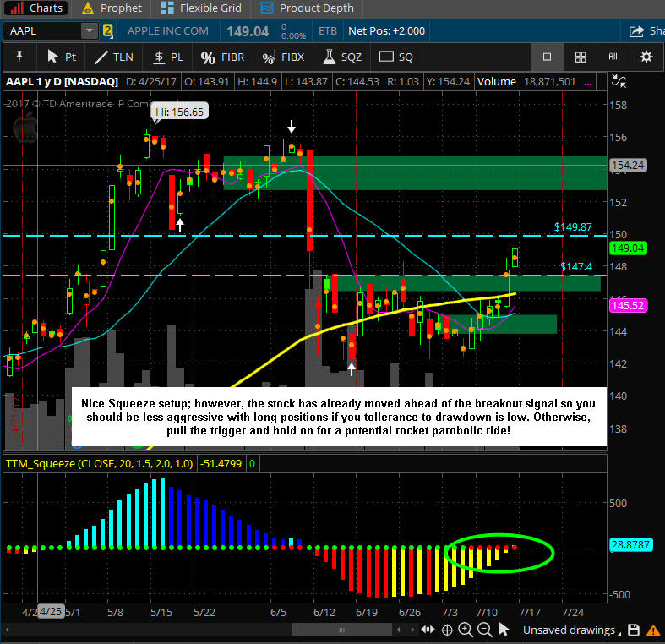665x644 pixels.
Task: Click the zoom out magnifier icon
Action: (485, 630)
